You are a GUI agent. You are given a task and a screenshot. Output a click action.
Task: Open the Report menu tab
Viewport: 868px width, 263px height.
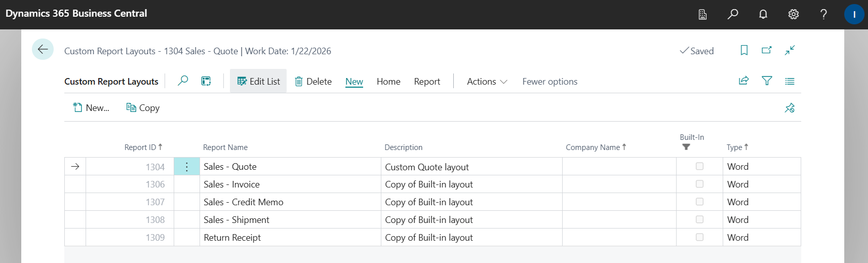[x=427, y=82]
